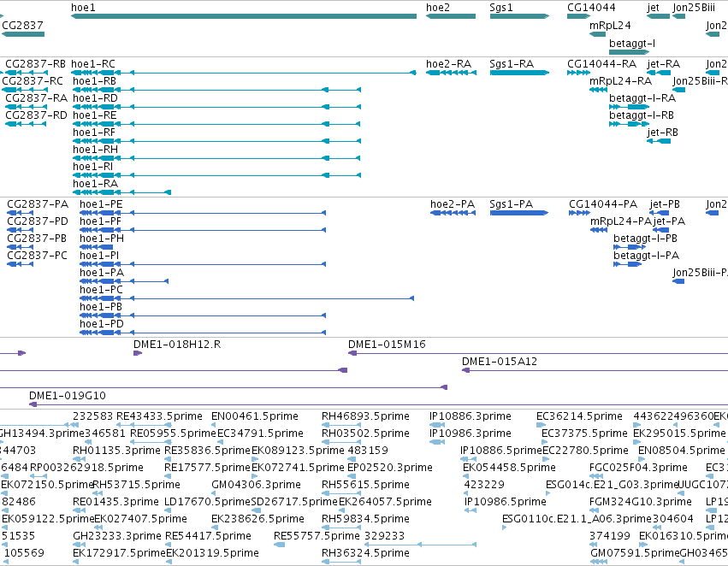Viewport: 728px width, 566px height.
Task: Click transcript hoe2-RA label
Action: (x=448, y=64)
